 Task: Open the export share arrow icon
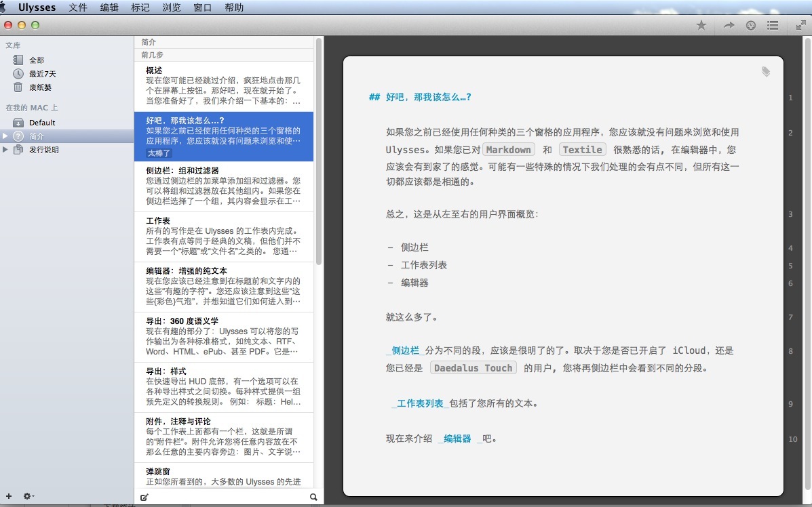[x=729, y=25]
